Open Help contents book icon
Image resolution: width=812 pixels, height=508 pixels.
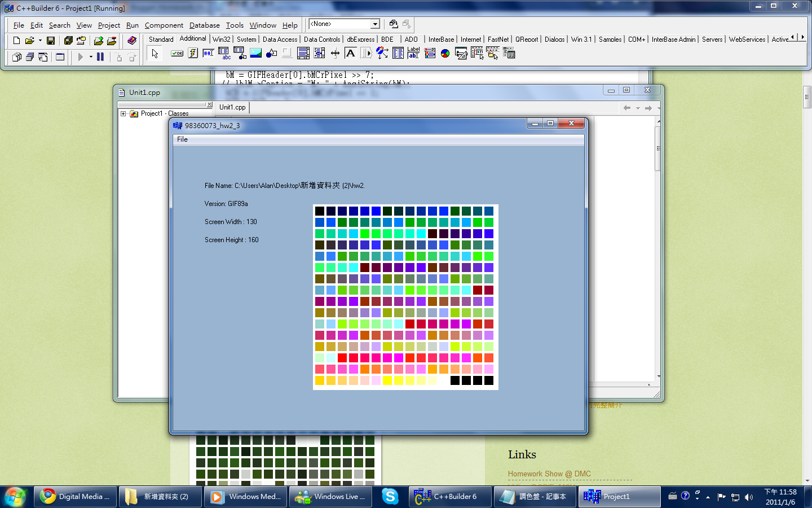click(x=132, y=41)
